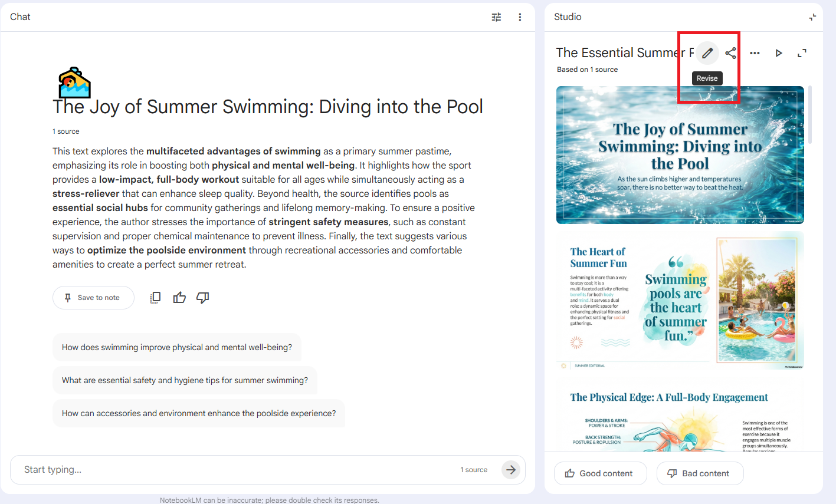Image resolution: width=836 pixels, height=504 pixels.
Task: Copy the summary text
Action: coord(155,298)
